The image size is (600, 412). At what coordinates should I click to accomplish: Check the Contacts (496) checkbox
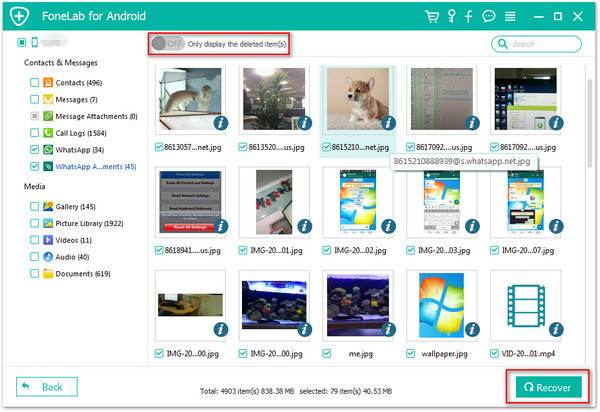[34, 83]
